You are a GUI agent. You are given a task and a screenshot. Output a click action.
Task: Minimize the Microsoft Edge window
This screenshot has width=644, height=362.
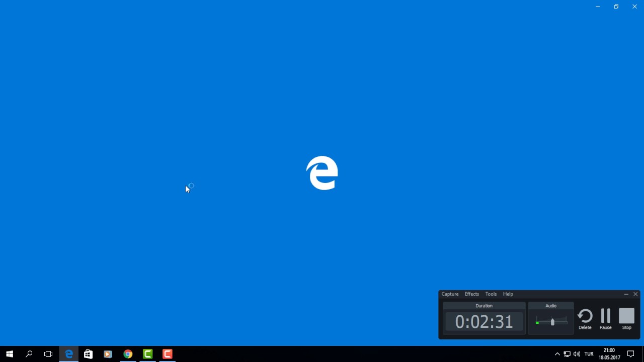coord(598,7)
